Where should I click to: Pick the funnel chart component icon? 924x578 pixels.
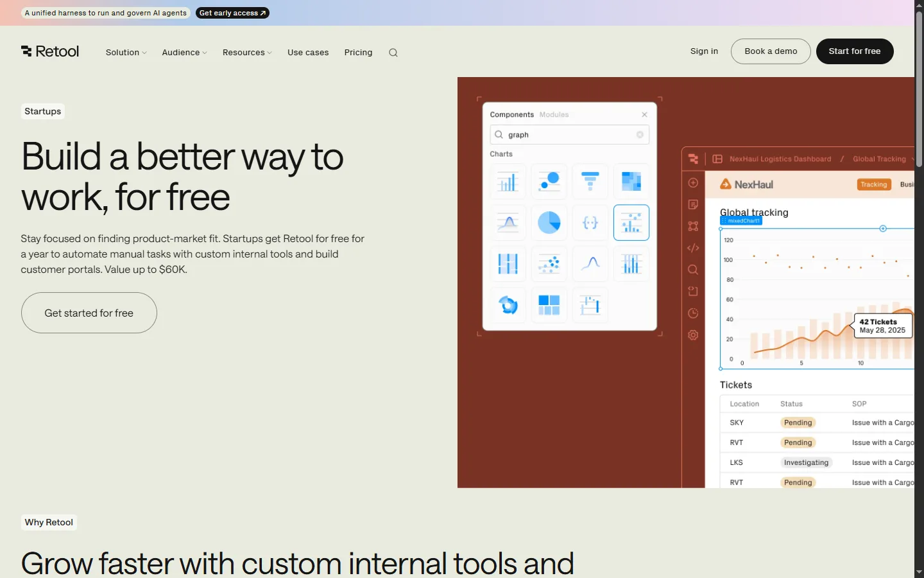point(590,182)
